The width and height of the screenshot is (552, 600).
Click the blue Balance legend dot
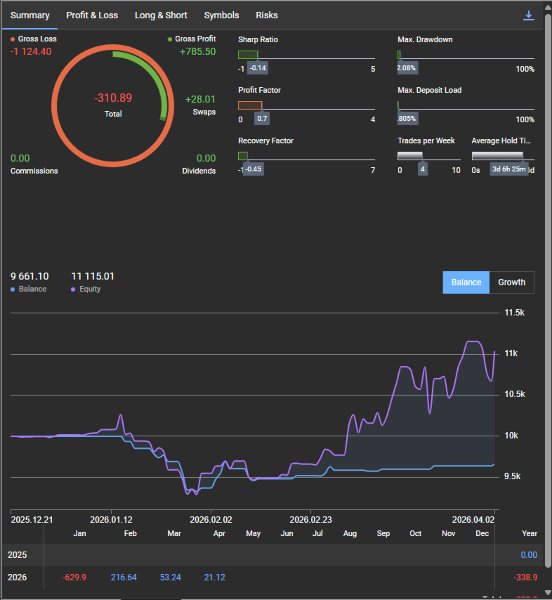[13, 289]
